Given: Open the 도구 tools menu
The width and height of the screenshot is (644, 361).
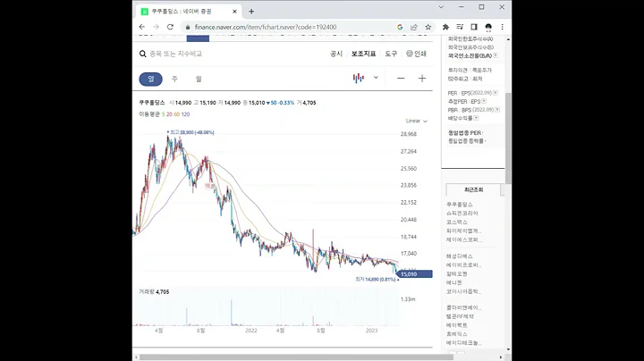Looking at the screenshot, I should pos(391,54).
